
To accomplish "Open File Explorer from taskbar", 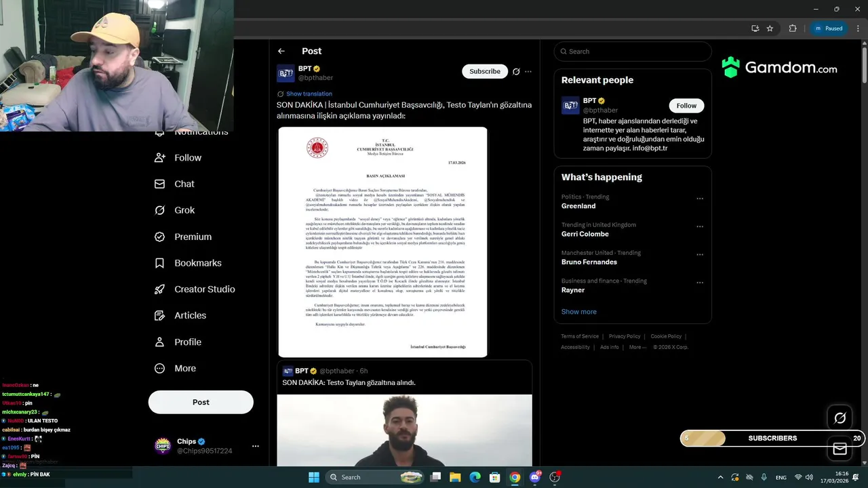I will 455,477.
